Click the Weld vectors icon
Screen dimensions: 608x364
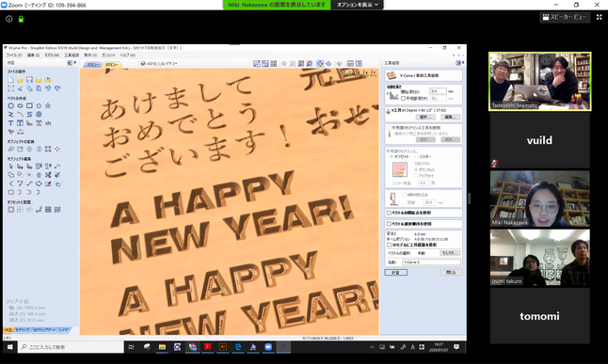tap(11, 175)
